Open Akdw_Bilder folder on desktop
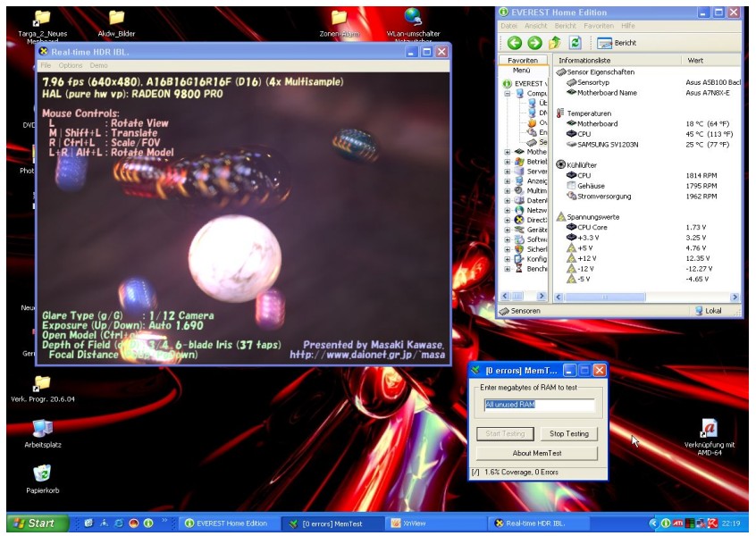The height and width of the screenshot is (536, 756). 116,23
